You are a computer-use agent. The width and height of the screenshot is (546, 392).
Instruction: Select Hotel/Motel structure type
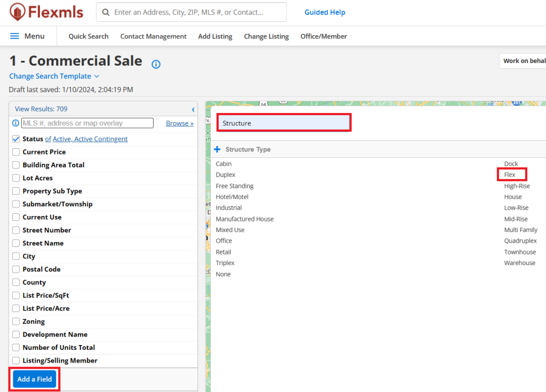(x=232, y=197)
